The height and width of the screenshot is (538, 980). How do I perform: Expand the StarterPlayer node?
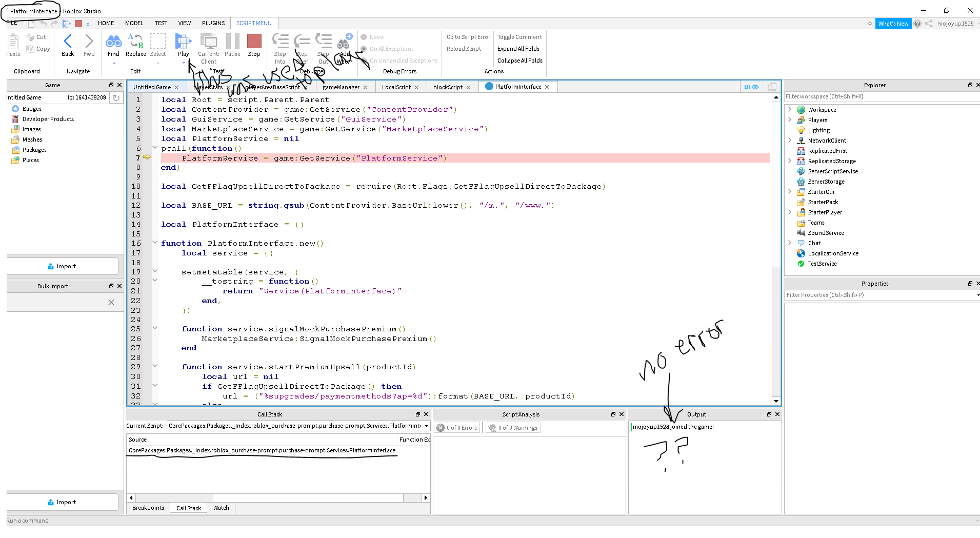coord(790,212)
